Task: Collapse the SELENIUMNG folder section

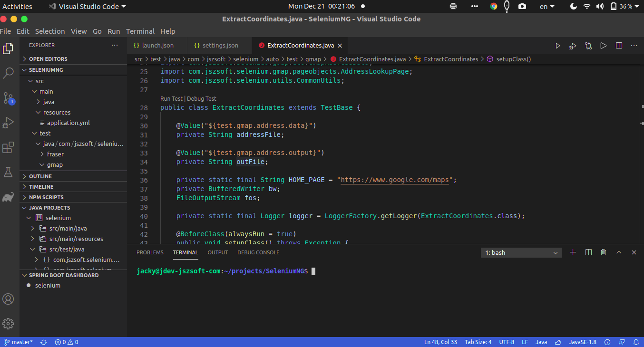Action: point(73,69)
